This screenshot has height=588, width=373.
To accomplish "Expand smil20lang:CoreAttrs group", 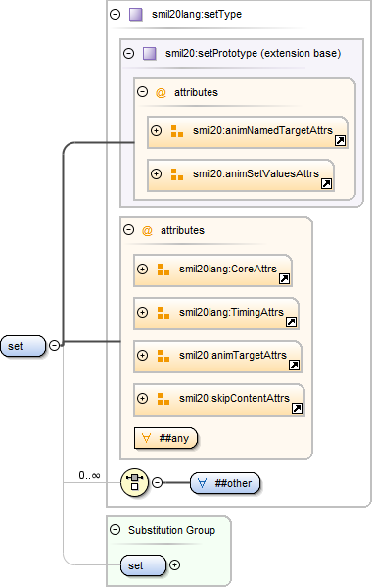I will click(x=143, y=269).
